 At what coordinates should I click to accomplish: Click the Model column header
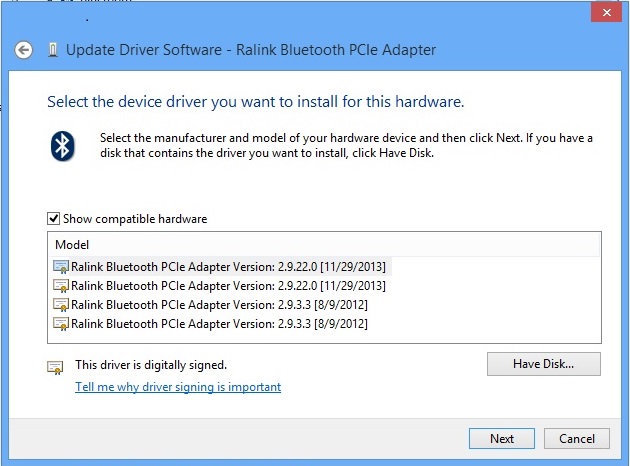pyautogui.click(x=324, y=245)
